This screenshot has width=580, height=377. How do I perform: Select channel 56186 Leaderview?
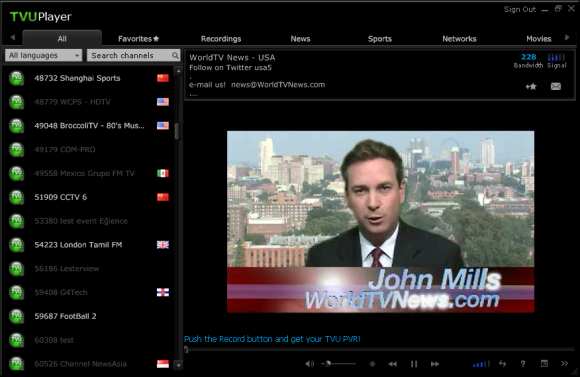pyautogui.click(x=89, y=269)
